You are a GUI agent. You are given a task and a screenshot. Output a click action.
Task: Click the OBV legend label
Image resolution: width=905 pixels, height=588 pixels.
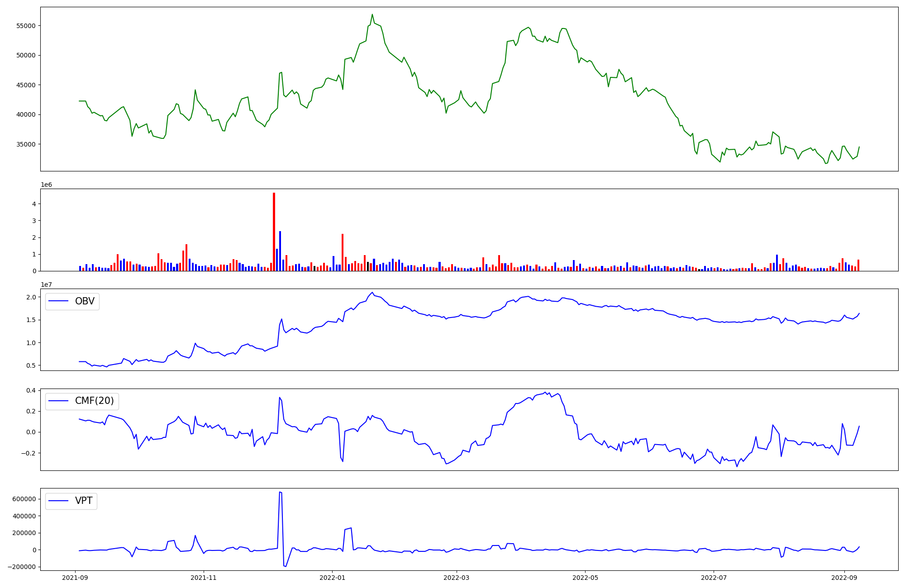85,301
